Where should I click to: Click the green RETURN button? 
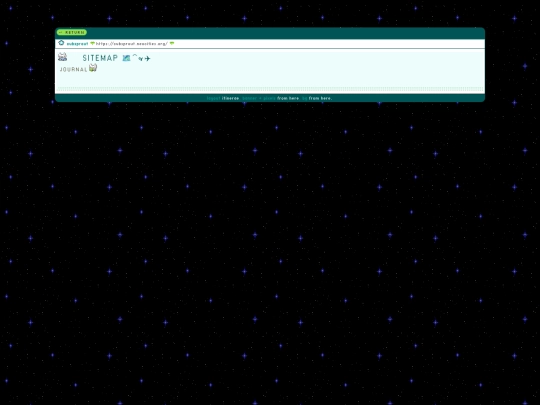[72, 32]
